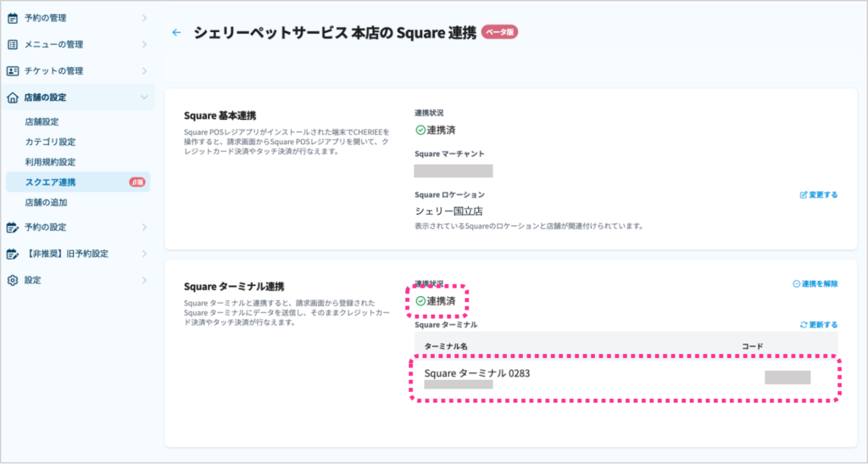
Task: Collapse the 店舗の設定 section chevron
Action: [x=144, y=98]
